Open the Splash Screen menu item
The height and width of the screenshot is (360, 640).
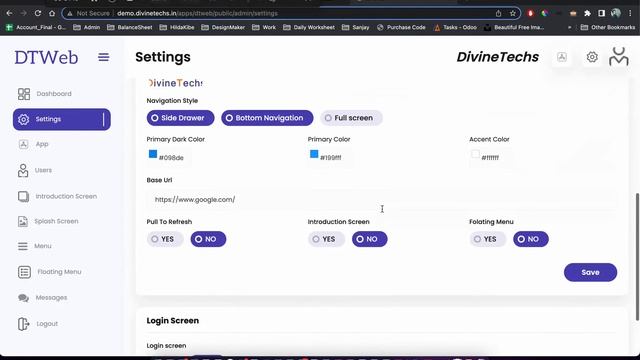click(56, 221)
